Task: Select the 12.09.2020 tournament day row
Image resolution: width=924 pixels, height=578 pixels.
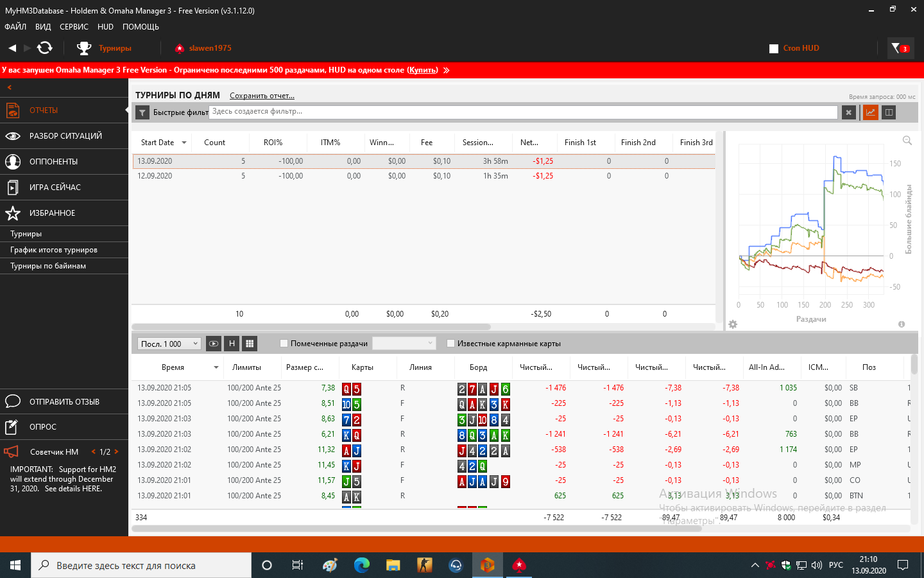Action: pyautogui.click(x=424, y=176)
